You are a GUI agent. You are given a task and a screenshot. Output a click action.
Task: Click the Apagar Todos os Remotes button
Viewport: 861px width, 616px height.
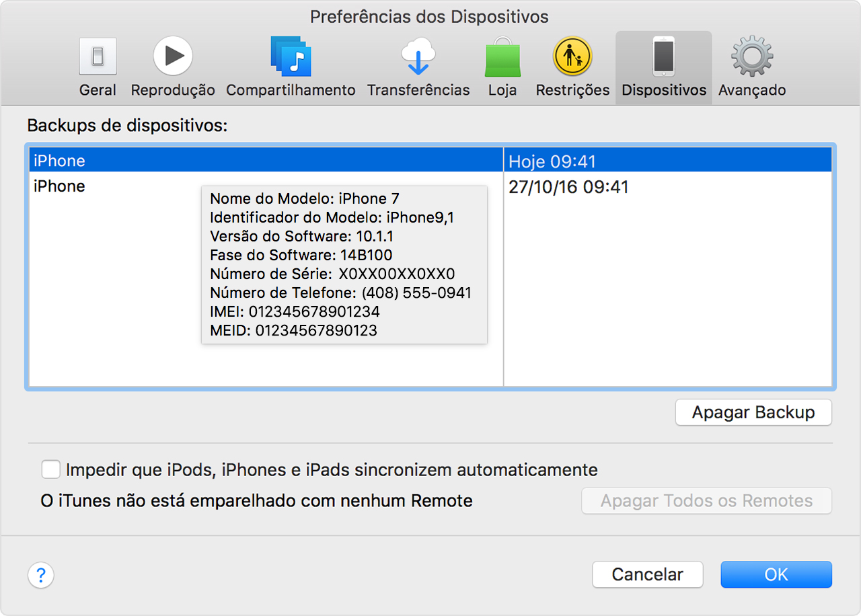(x=706, y=501)
